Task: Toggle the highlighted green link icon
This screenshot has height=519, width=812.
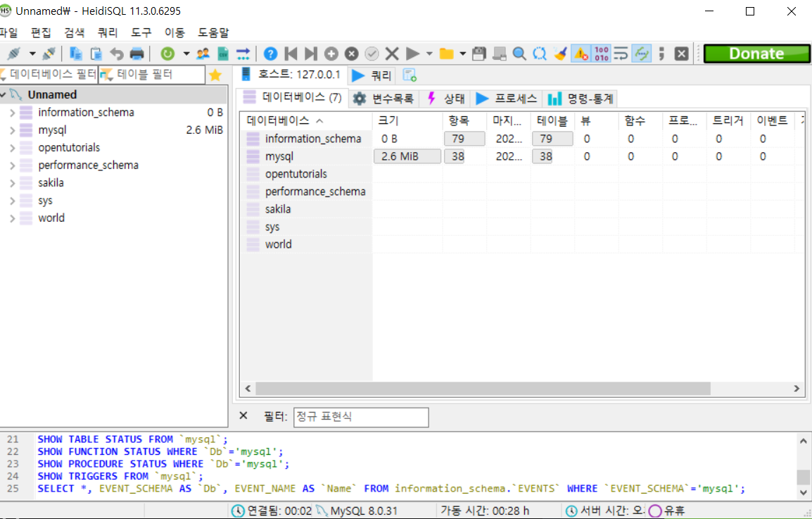Action: coord(642,54)
